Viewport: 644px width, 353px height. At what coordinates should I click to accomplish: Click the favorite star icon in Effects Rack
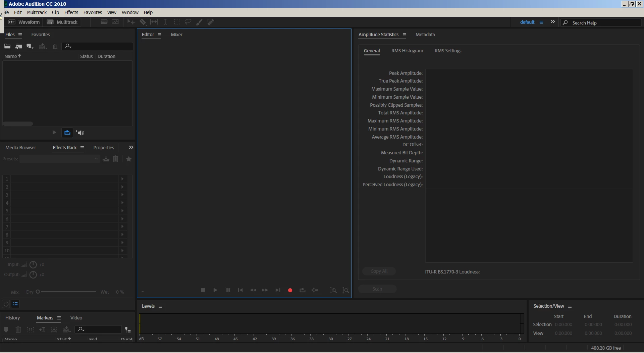click(x=129, y=159)
